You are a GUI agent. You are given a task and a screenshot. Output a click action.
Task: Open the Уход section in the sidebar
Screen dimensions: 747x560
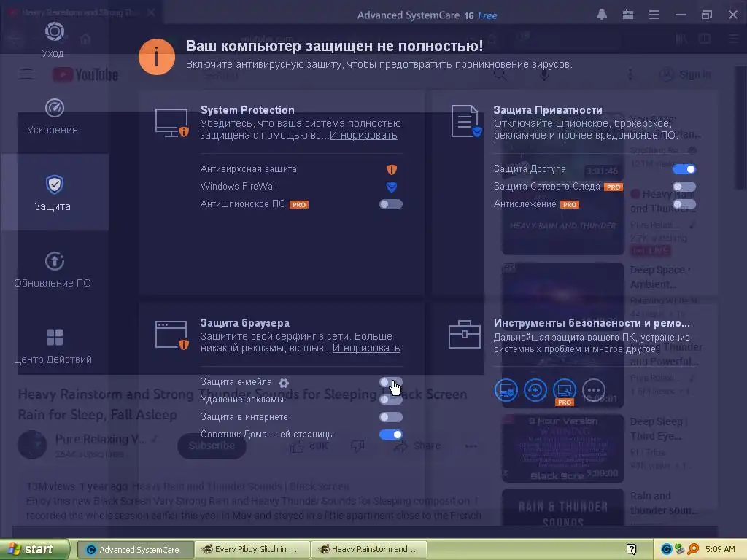(54, 40)
